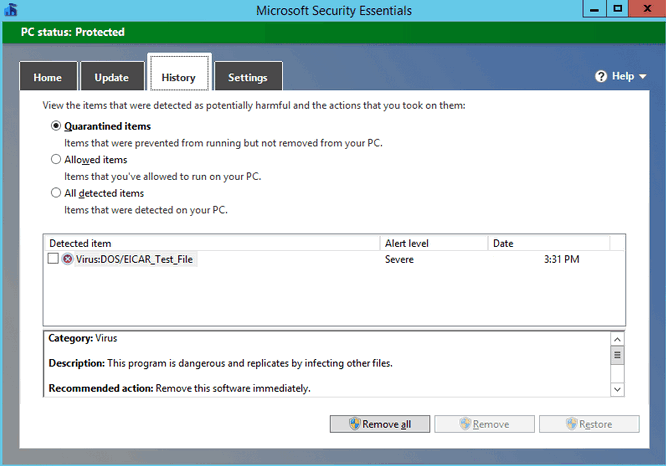The image size is (666, 466).
Task: Click the Remove button
Action: tap(484, 424)
